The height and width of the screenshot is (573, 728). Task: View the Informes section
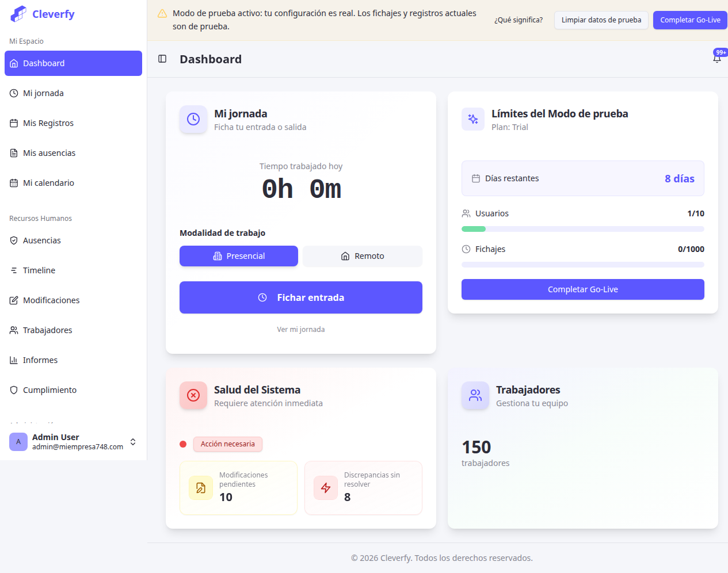pyautogui.click(x=40, y=360)
